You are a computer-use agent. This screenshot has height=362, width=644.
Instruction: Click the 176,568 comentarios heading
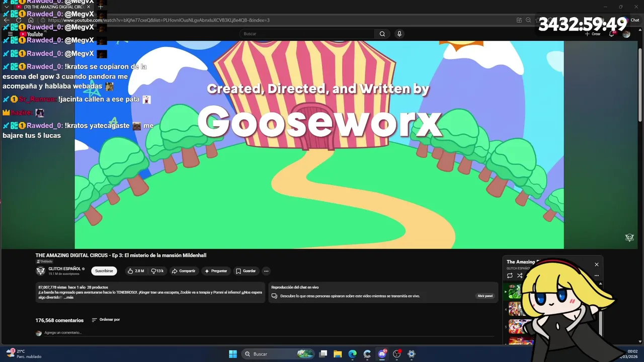tap(59, 320)
